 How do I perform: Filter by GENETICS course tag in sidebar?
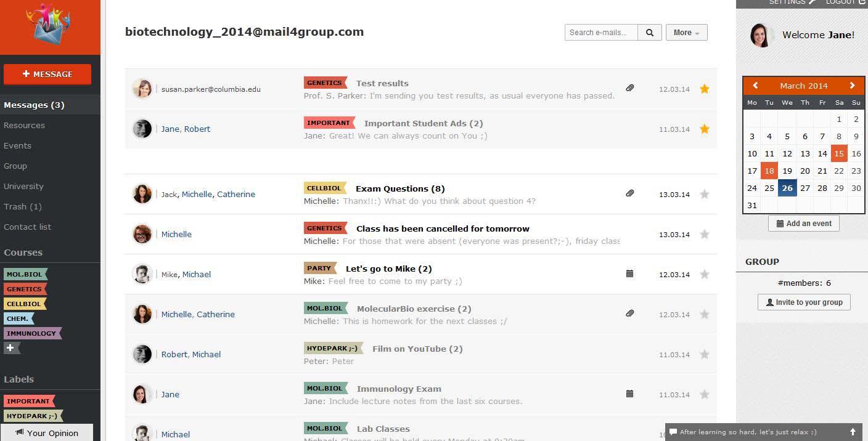point(25,289)
